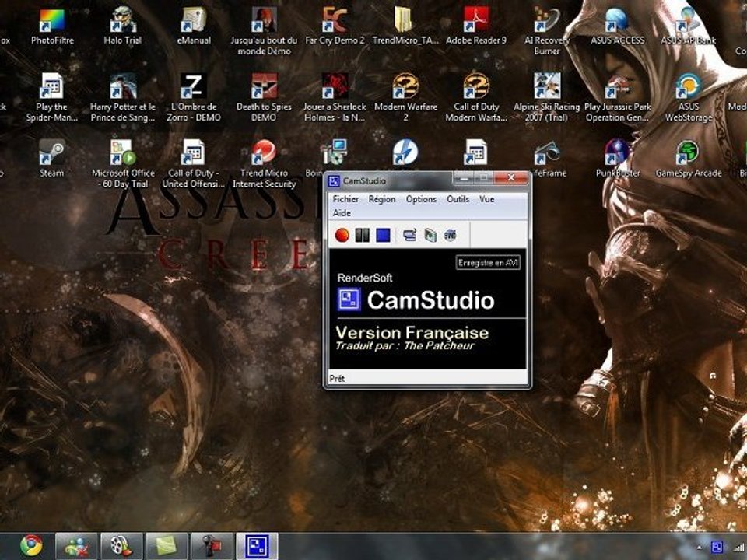The height and width of the screenshot is (560, 747).
Task: Select the ASUS AP Bank icon
Action: [688, 26]
